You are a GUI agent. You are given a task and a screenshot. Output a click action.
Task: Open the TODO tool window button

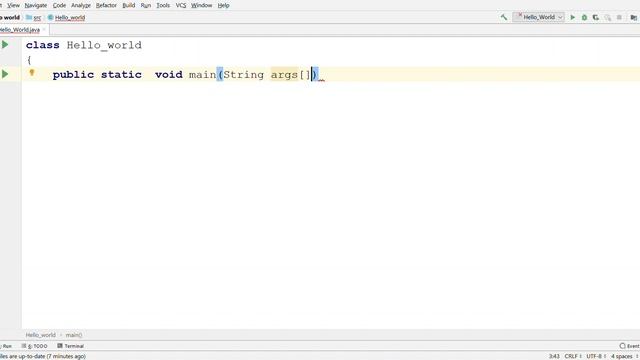[34, 346]
